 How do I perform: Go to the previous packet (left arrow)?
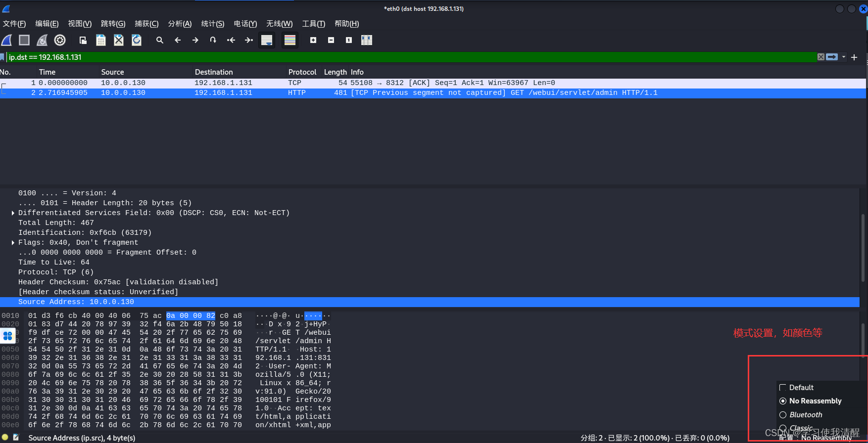click(178, 40)
